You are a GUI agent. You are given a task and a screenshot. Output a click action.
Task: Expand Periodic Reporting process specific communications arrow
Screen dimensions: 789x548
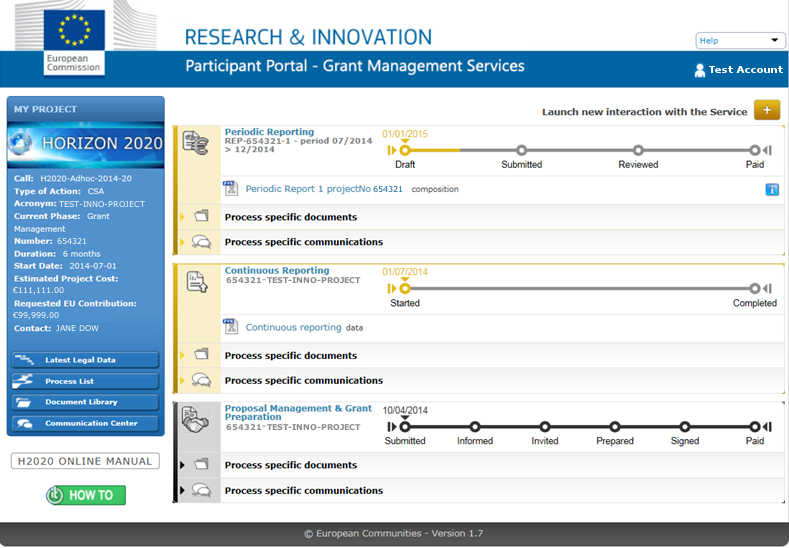coord(182,242)
